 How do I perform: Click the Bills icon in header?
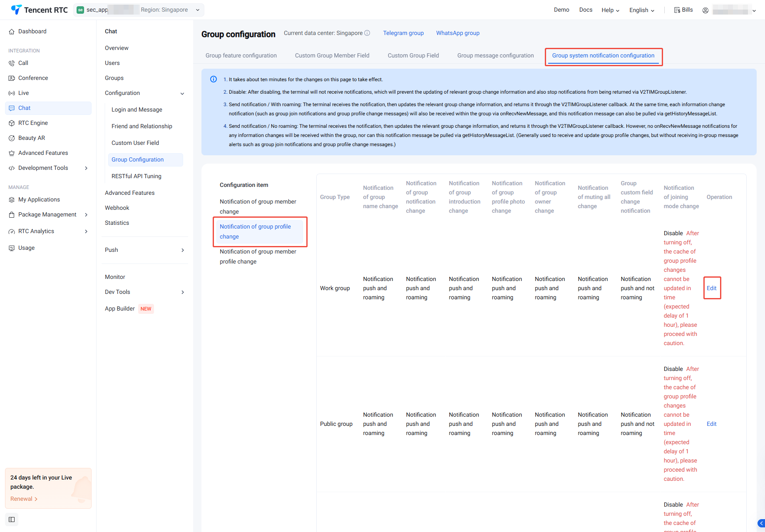click(677, 10)
